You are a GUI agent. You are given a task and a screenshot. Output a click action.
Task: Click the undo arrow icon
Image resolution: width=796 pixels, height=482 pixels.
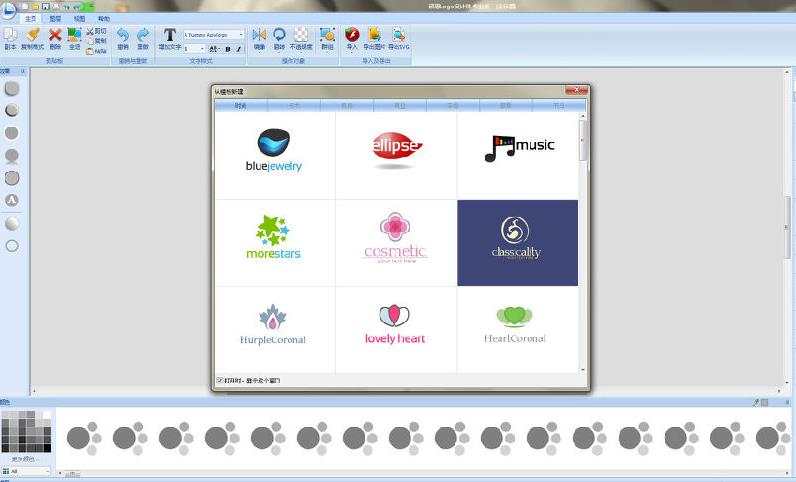click(x=123, y=35)
